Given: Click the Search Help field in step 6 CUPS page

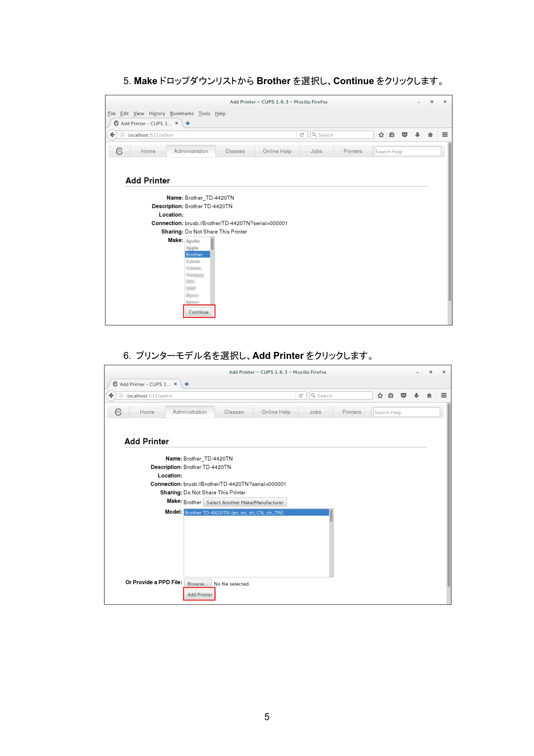Looking at the screenshot, I should click(406, 412).
